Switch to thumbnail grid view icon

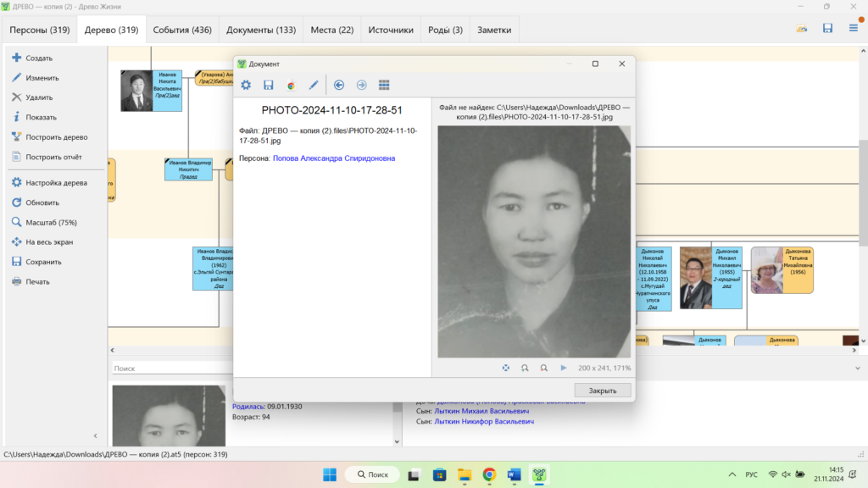point(384,85)
